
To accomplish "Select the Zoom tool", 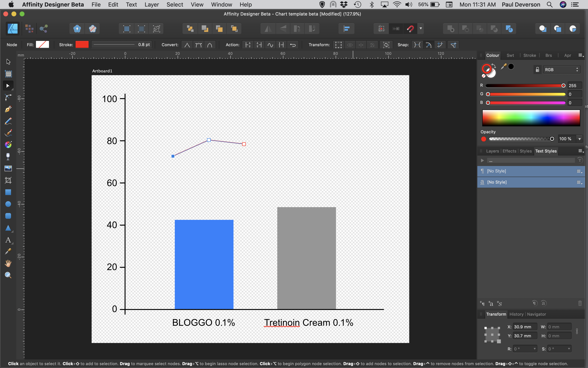I will 8,275.
